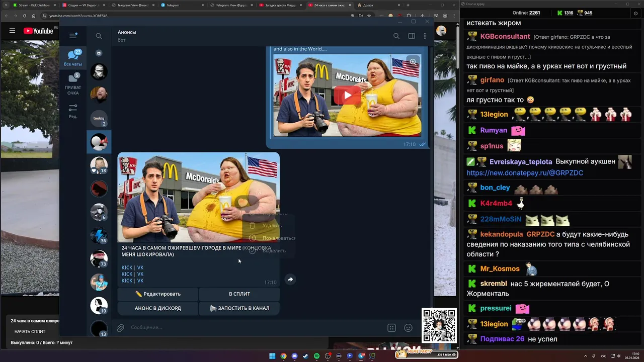
Task: Open the "toolsy" chat in the list
Action: click(x=99, y=119)
